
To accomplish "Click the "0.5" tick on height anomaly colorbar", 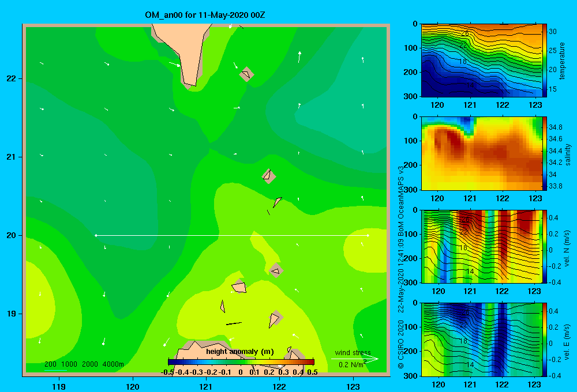I will point(312,372).
